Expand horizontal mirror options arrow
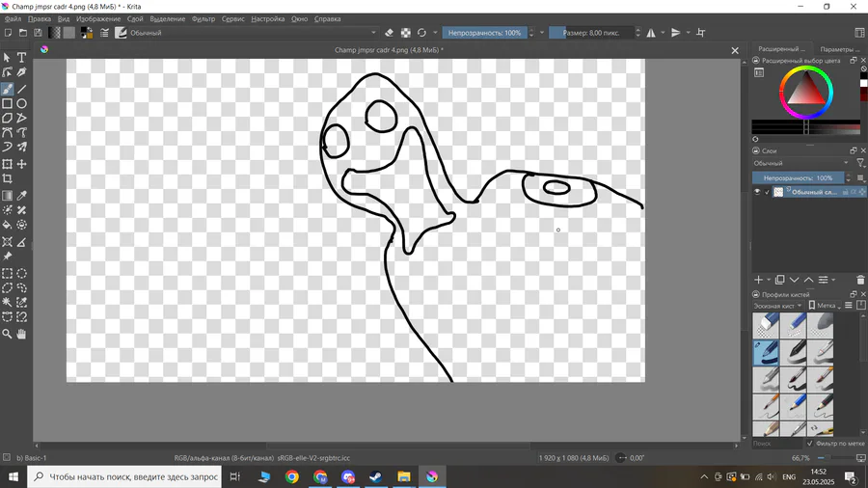 click(663, 33)
